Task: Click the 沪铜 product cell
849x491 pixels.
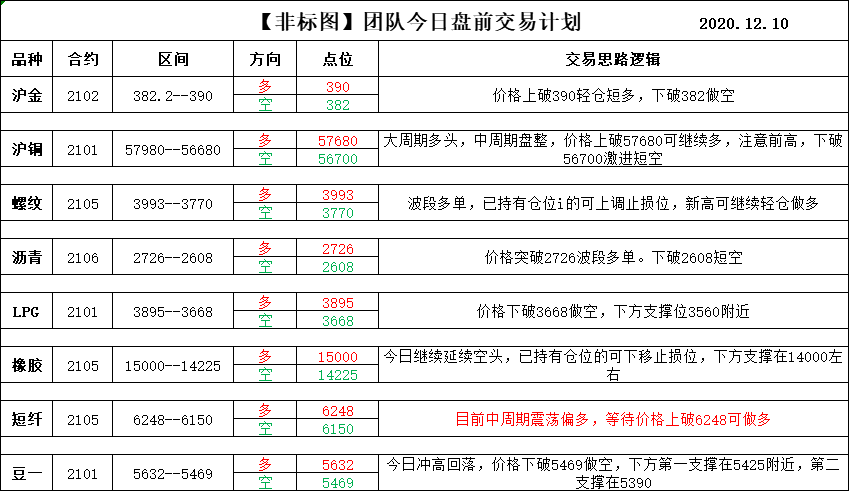Action: tap(27, 149)
